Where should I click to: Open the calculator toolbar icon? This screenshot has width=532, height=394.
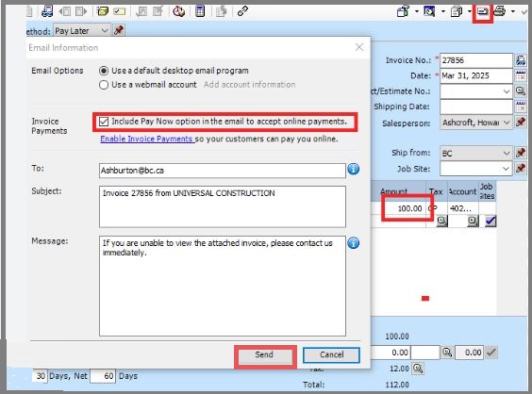tap(200, 11)
